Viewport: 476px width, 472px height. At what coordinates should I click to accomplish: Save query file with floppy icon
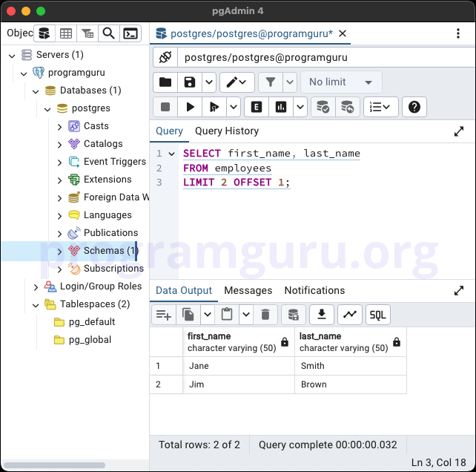click(190, 82)
